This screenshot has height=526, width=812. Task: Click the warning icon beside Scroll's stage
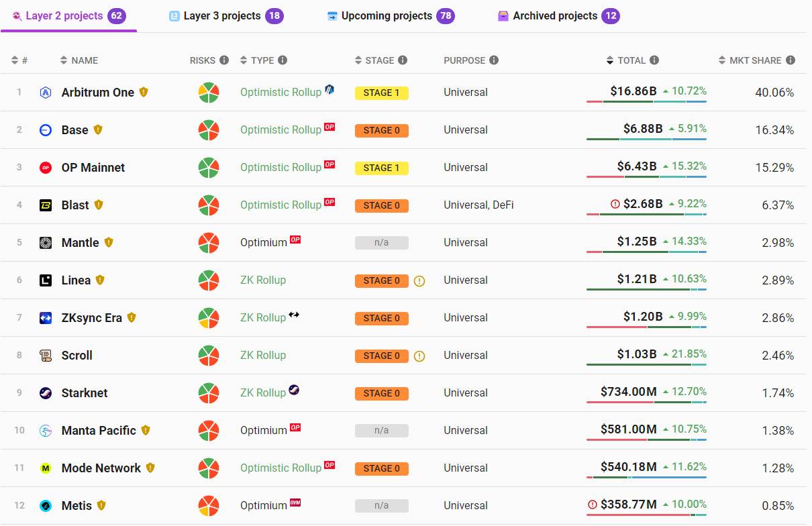pyautogui.click(x=419, y=356)
